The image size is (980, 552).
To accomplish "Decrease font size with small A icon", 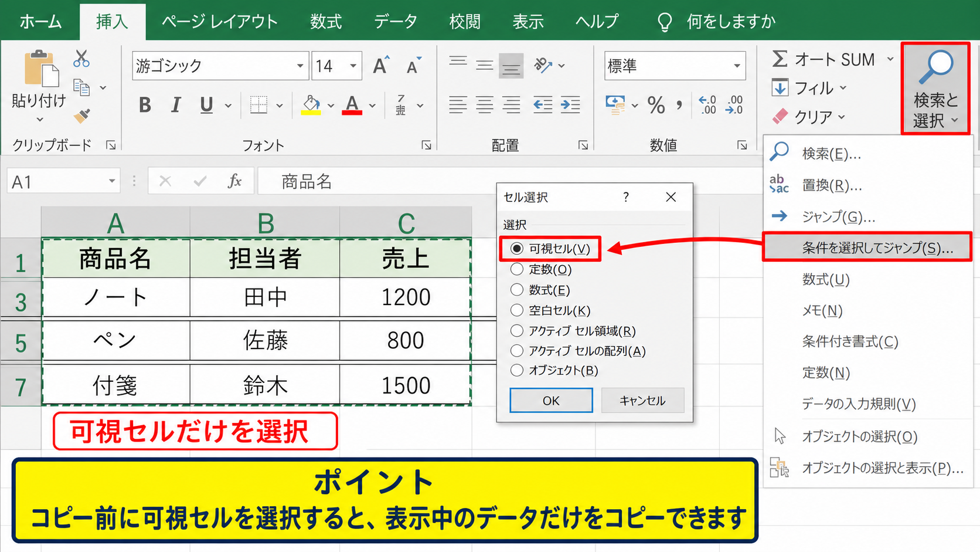I will point(414,66).
